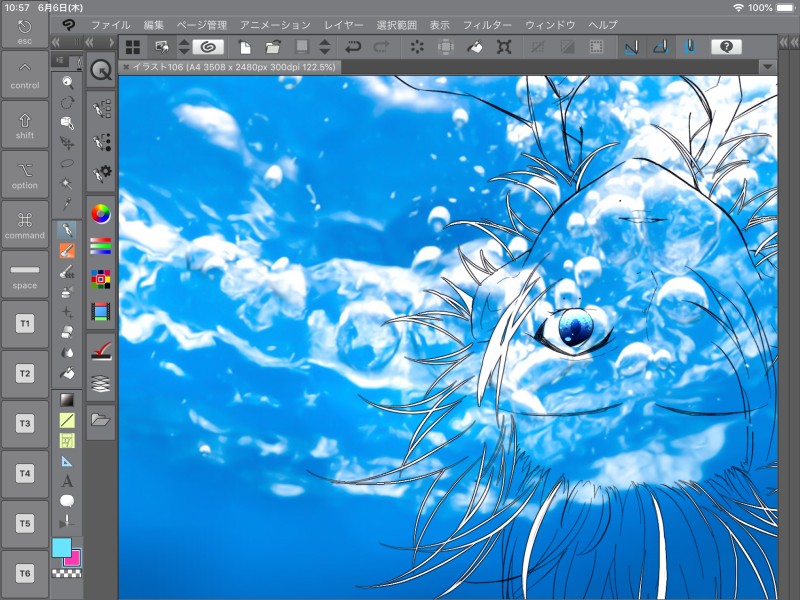The width and height of the screenshot is (800, 600).
Task: Select the Blend tool
Action: pos(67,353)
